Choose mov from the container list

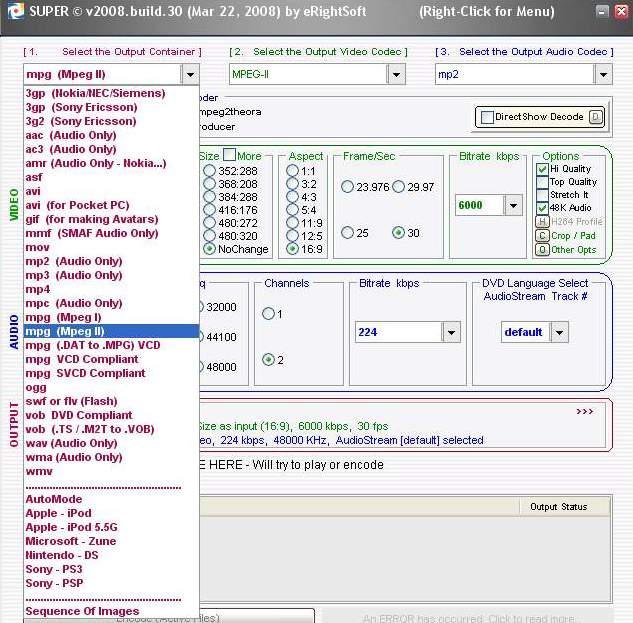click(111, 248)
